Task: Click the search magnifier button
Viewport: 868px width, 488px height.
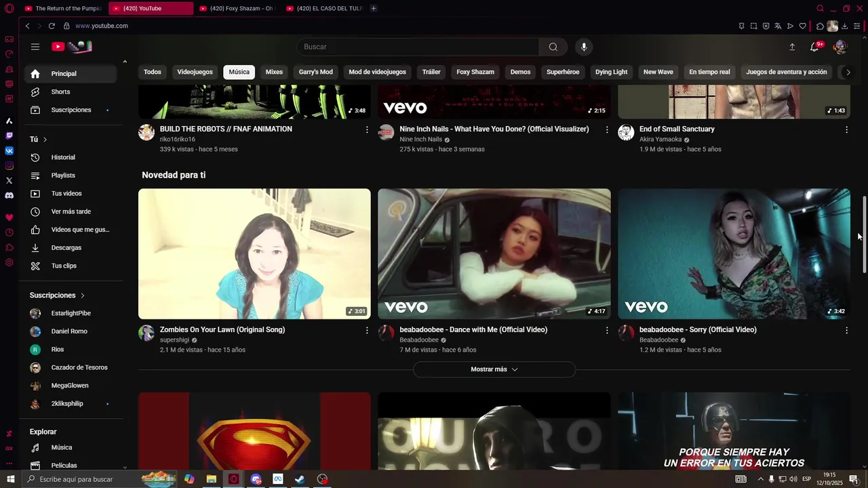Action: [x=553, y=47]
